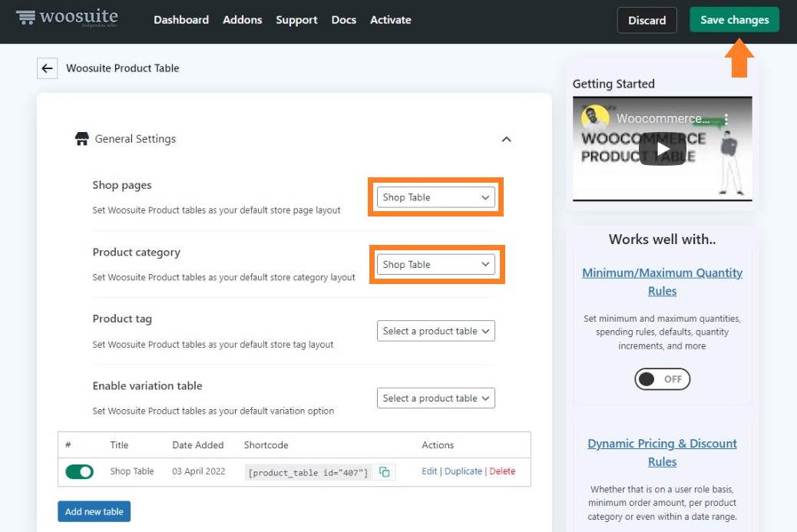This screenshot has height=532, width=797.
Task: Open the Dashboard menu item
Action: 181,20
